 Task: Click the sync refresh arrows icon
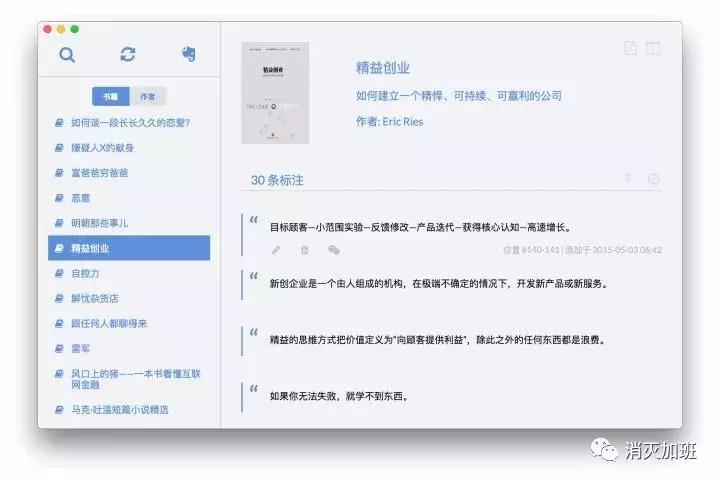128,54
